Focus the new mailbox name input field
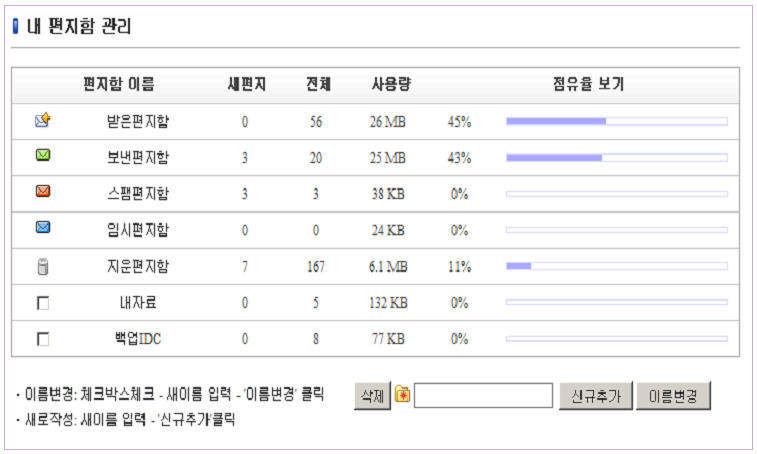 483,396
